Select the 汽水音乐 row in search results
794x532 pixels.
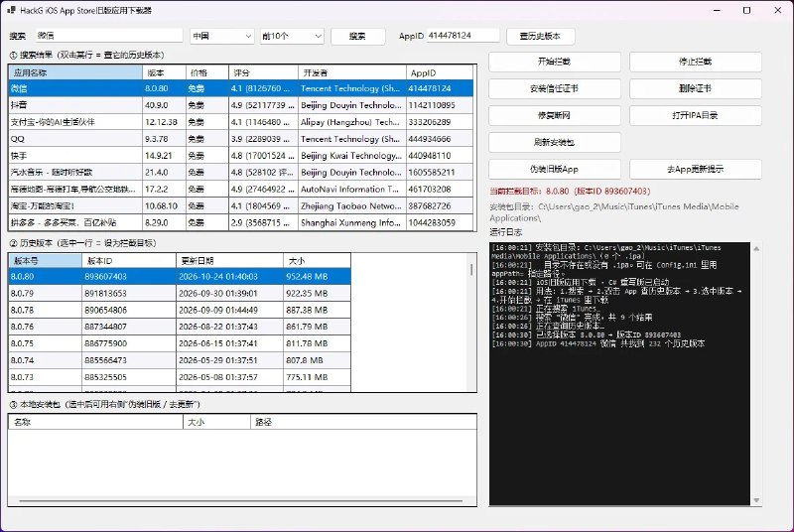click(241, 172)
